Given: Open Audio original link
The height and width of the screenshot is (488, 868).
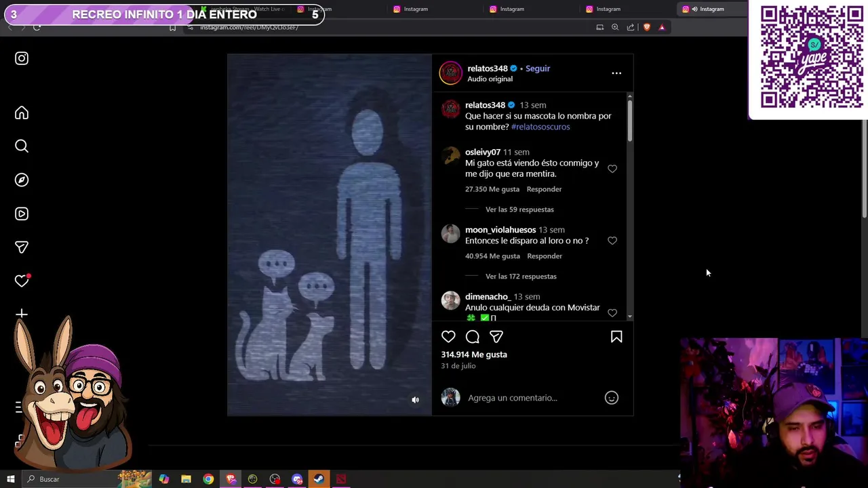Looking at the screenshot, I should click(x=490, y=79).
